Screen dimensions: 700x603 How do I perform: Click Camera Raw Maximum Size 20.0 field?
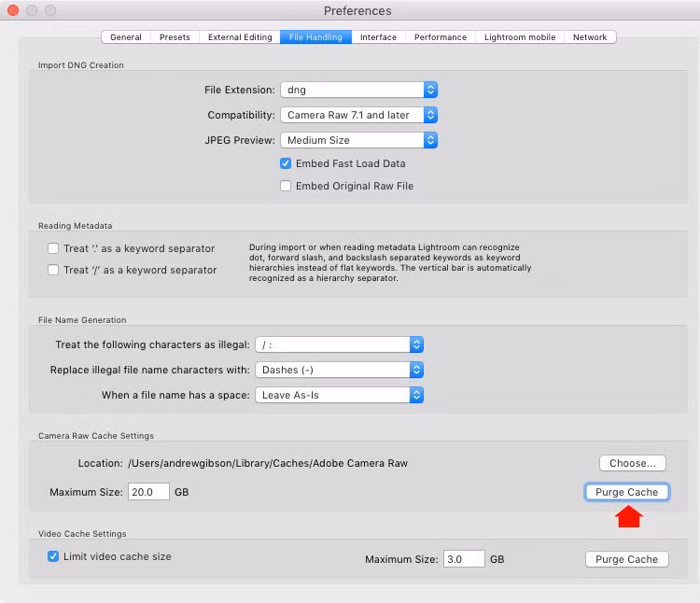(x=148, y=492)
